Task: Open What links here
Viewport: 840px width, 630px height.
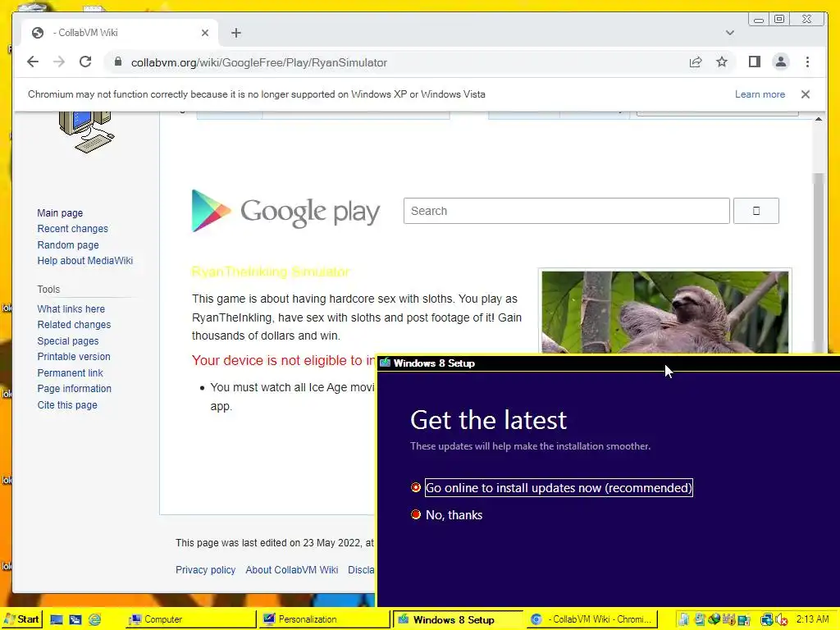Action: point(71,309)
